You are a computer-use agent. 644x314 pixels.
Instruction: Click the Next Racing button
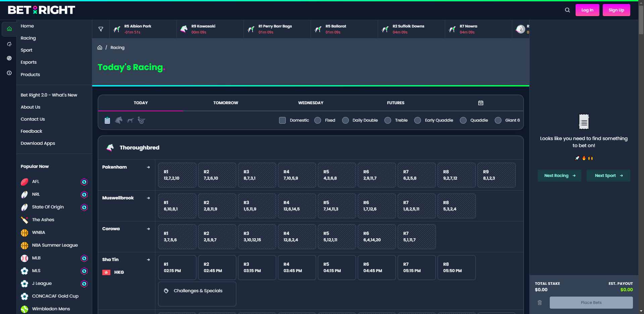click(x=559, y=176)
